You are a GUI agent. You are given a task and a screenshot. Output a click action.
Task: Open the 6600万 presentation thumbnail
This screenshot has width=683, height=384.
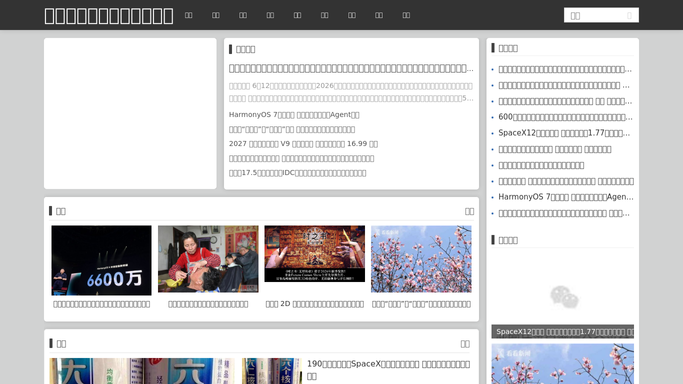coord(101,260)
